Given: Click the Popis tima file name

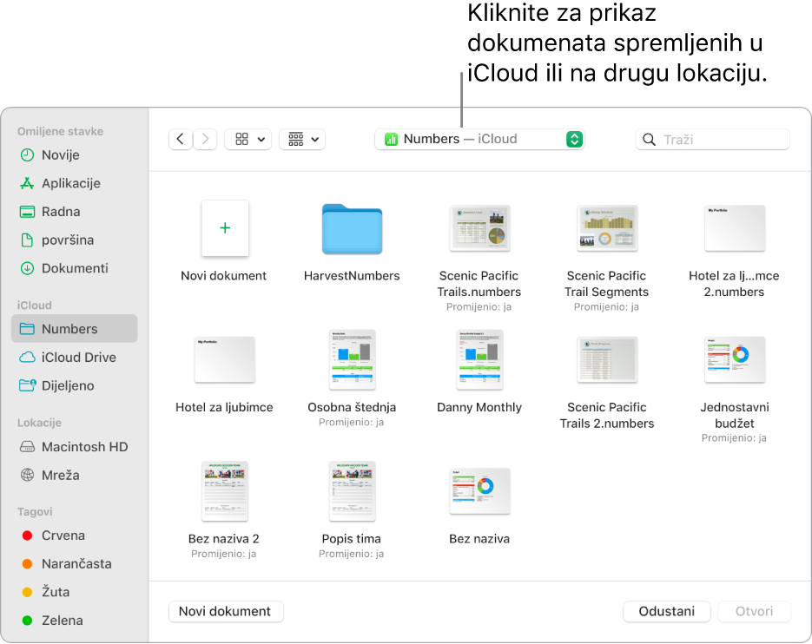Looking at the screenshot, I should 352,539.
